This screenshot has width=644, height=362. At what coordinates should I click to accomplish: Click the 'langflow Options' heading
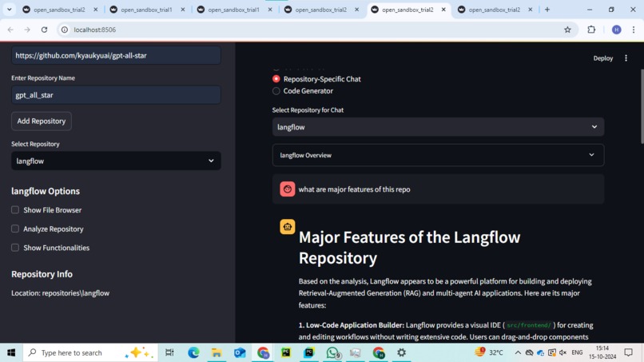click(x=46, y=191)
